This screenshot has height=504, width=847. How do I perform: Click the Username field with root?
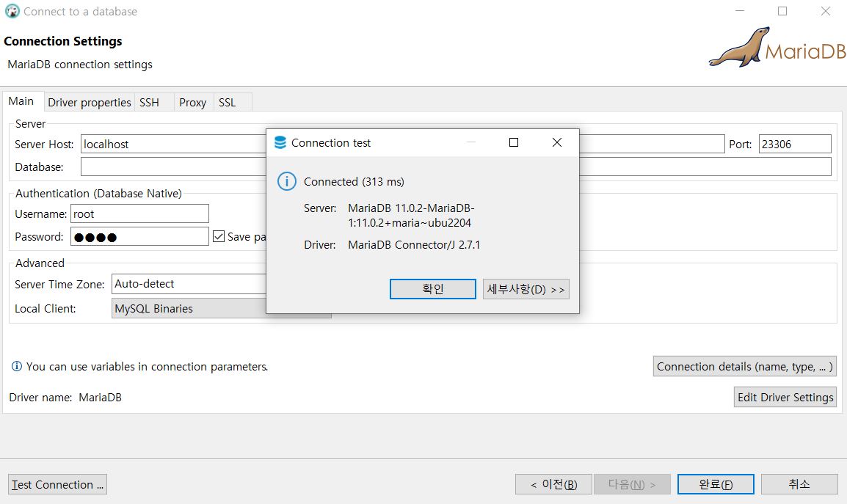[139, 213]
